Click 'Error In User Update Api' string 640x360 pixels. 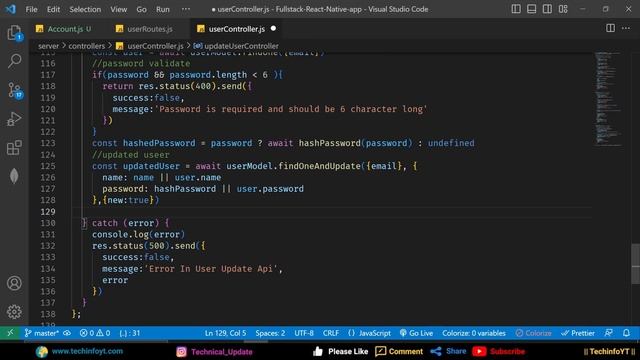coord(211,269)
